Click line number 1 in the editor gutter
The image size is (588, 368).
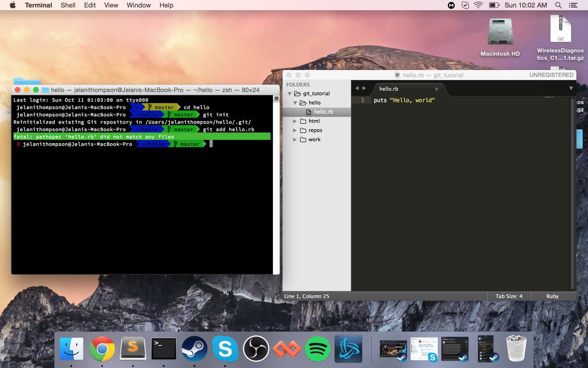point(362,100)
